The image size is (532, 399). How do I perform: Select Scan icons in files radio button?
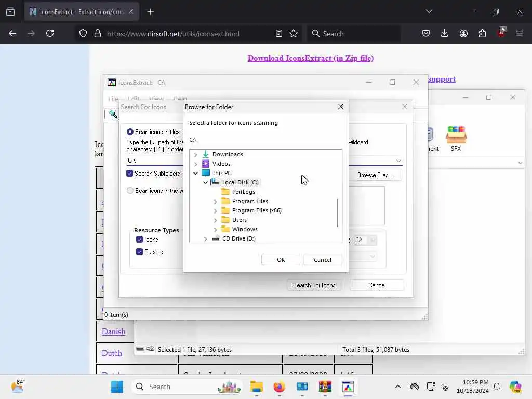[130, 131]
